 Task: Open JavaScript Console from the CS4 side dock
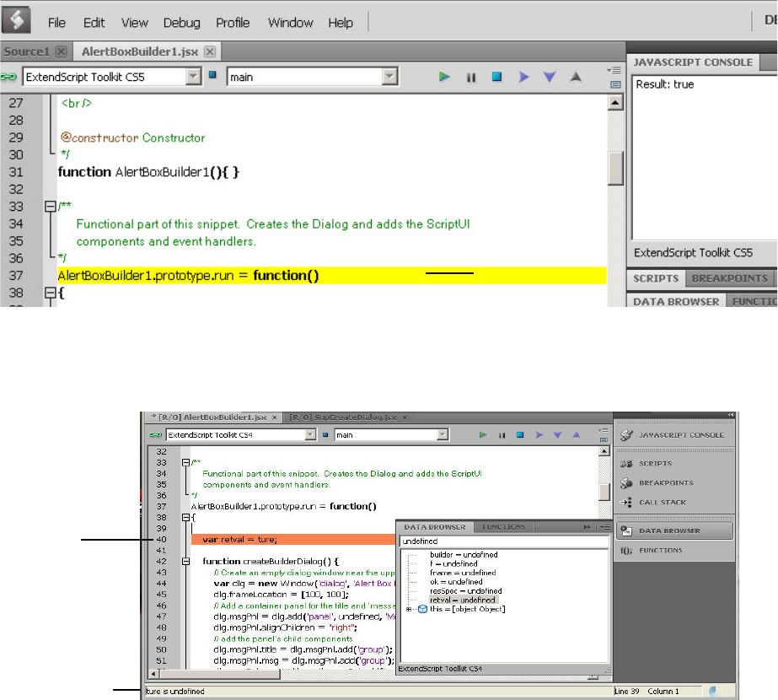click(673, 435)
